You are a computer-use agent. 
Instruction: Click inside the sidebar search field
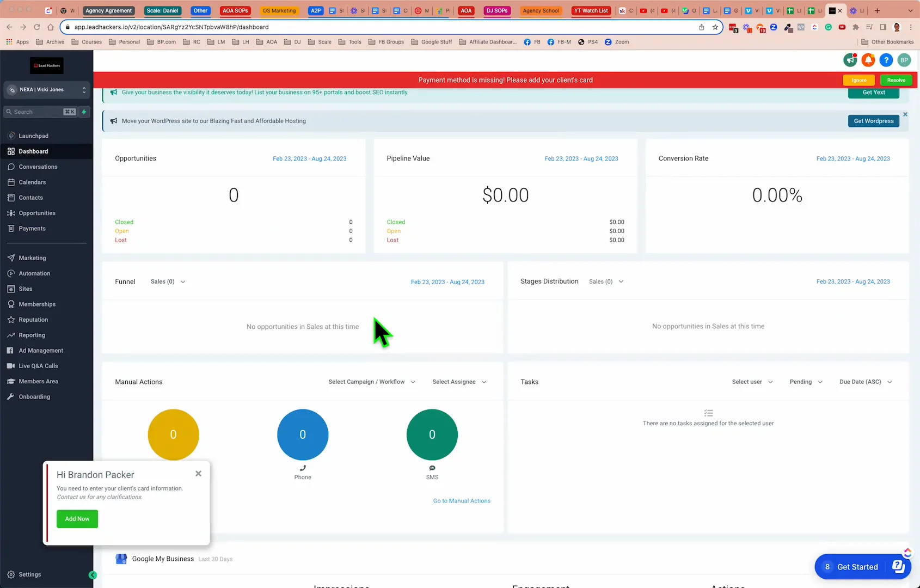(38, 112)
